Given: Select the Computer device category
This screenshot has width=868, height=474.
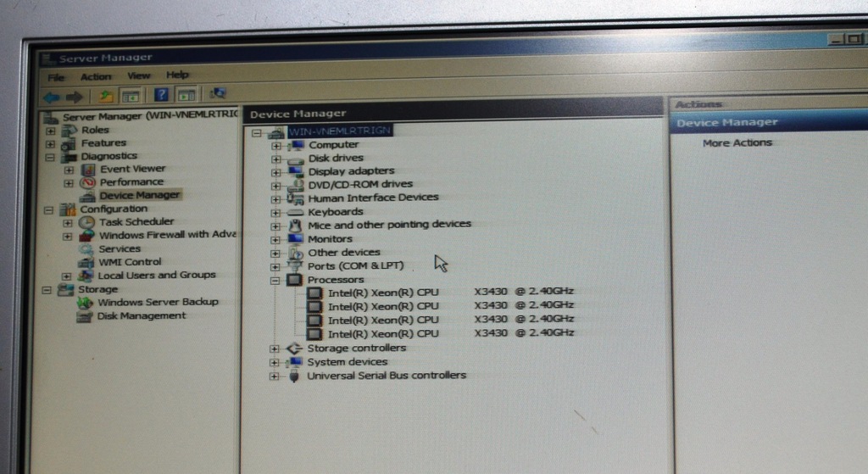Looking at the screenshot, I should click(x=334, y=144).
